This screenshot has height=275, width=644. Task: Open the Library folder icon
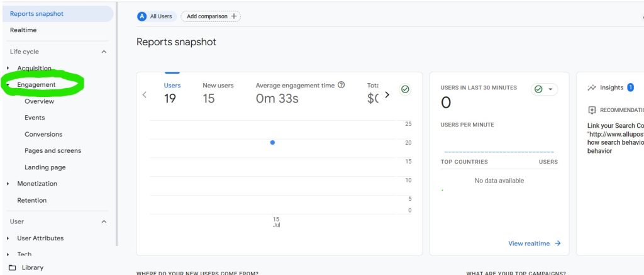(x=13, y=267)
